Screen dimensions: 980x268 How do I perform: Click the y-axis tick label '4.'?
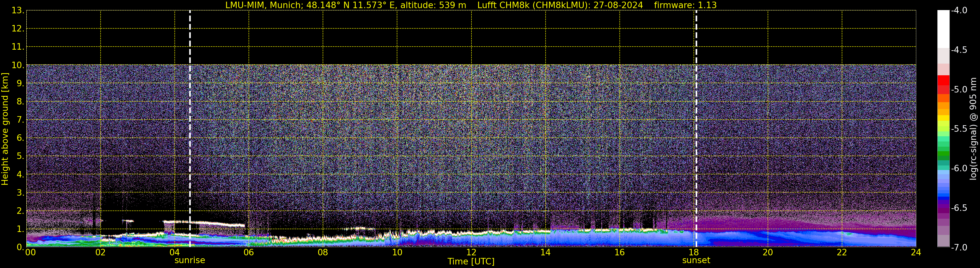click(20, 175)
